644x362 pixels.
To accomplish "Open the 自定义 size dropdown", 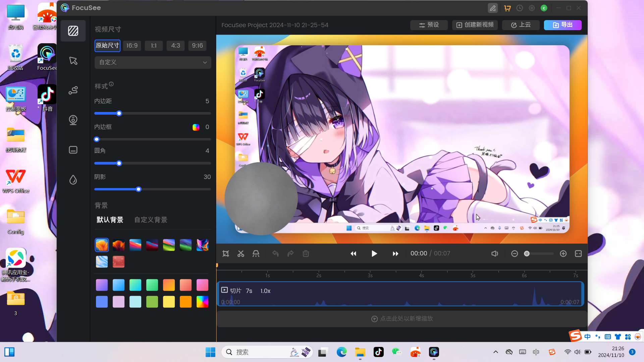I will (x=153, y=62).
